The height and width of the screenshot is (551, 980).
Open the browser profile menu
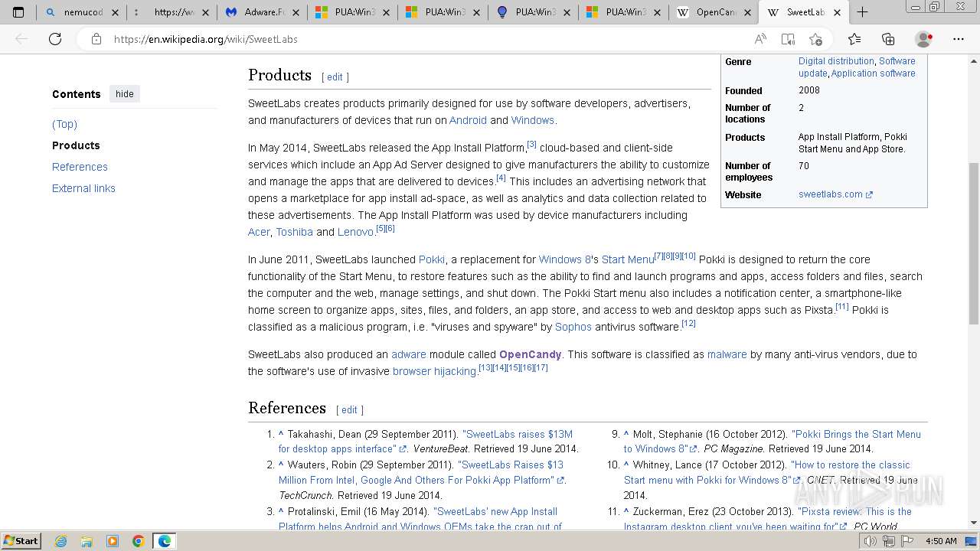923,39
